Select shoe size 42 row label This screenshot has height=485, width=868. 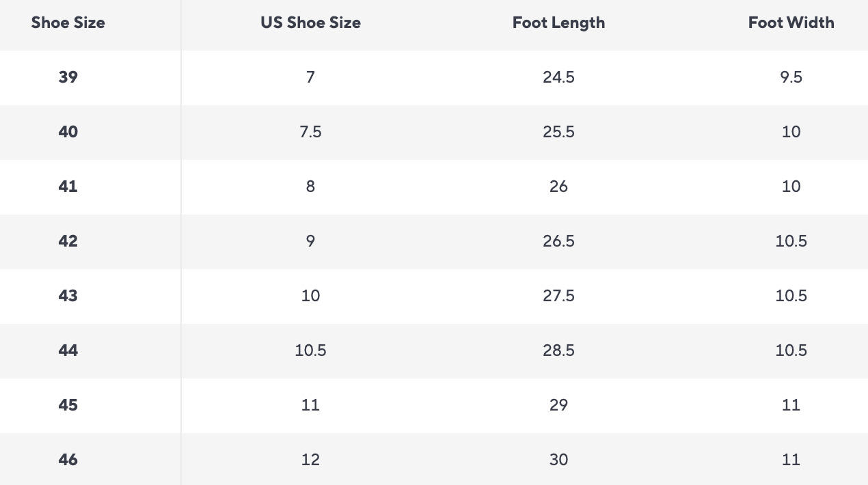click(68, 241)
